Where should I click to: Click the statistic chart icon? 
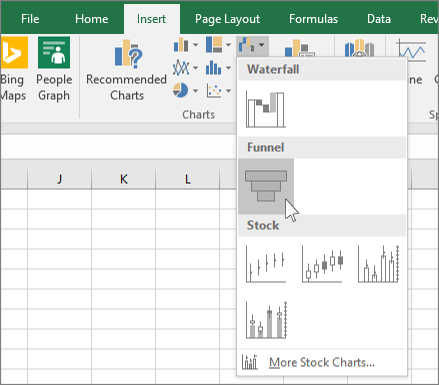pos(213,68)
